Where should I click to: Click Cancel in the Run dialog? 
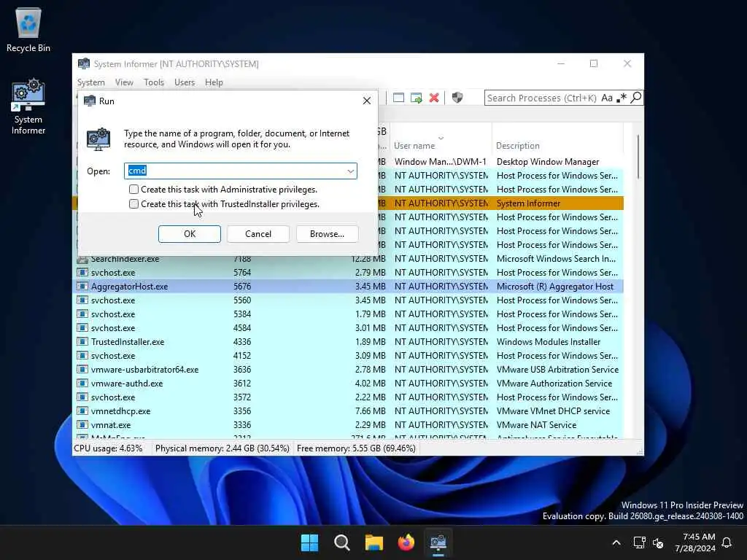click(x=258, y=234)
